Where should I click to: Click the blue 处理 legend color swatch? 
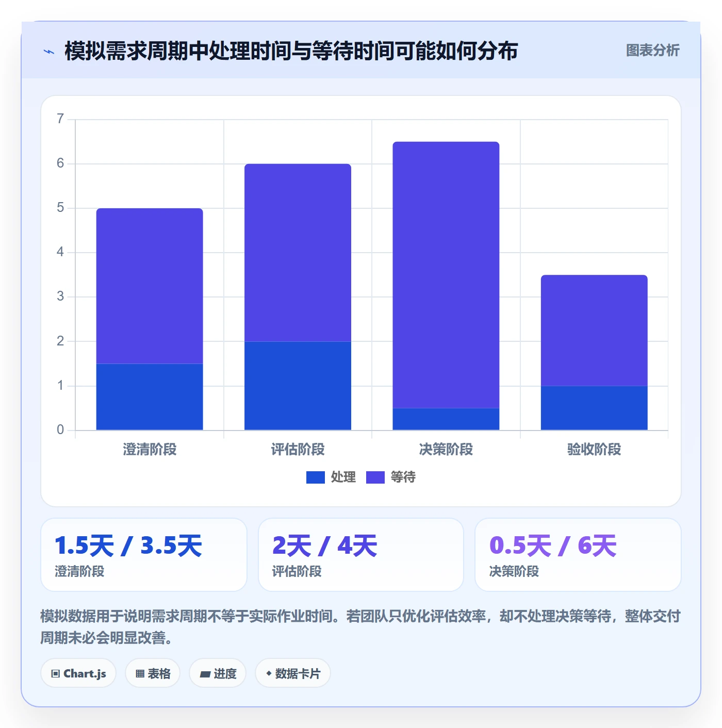[x=316, y=477]
